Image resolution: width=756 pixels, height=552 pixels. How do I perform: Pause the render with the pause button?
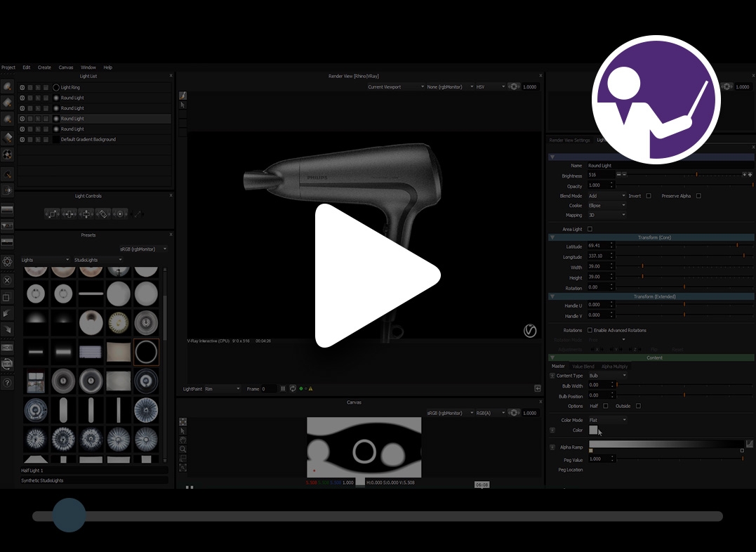(x=283, y=388)
